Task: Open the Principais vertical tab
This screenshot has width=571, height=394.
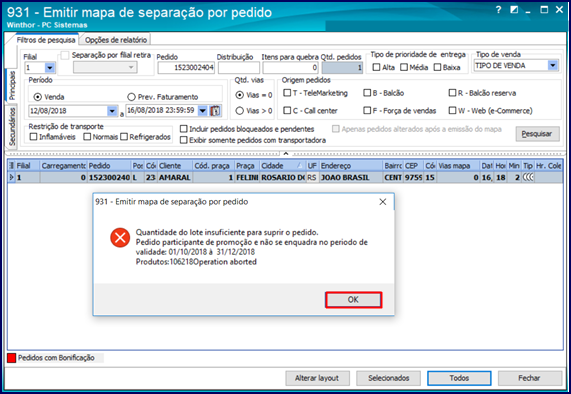Action: coord(12,86)
